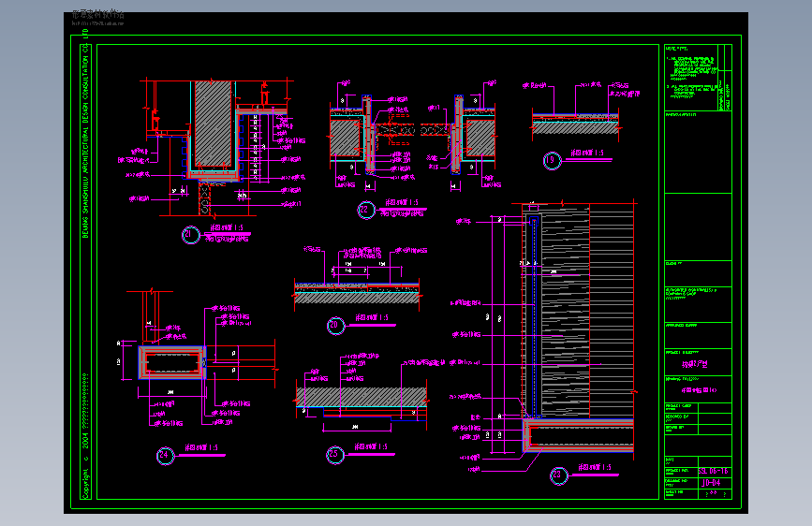
Task: Click the tall hatched column in detail 21
Action: coord(213,124)
